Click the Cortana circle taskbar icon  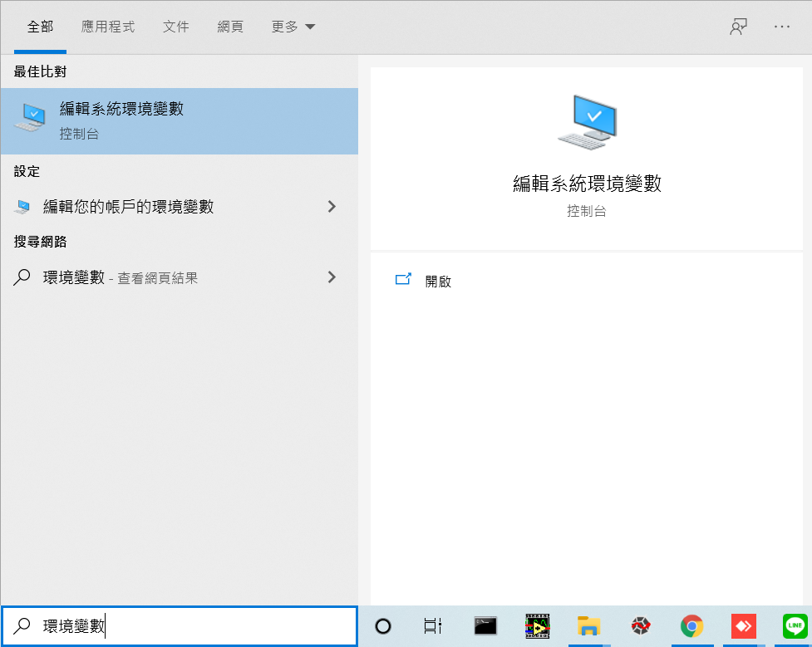pyautogui.click(x=382, y=625)
